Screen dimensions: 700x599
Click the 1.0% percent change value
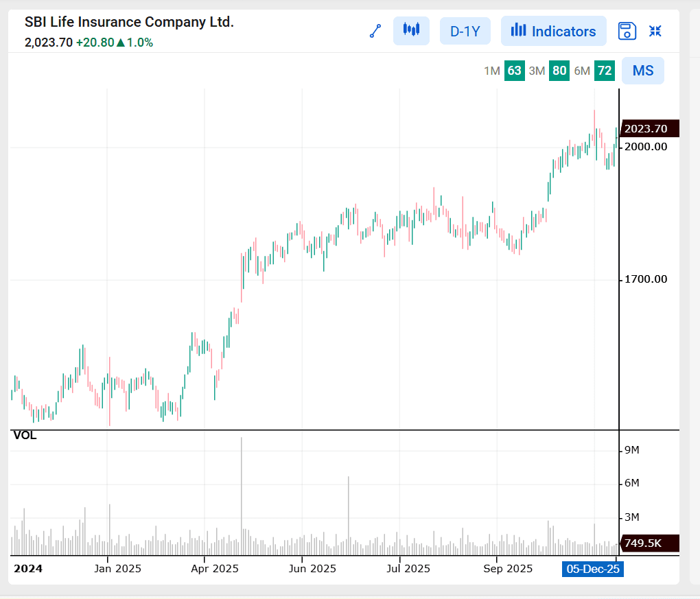coord(140,43)
